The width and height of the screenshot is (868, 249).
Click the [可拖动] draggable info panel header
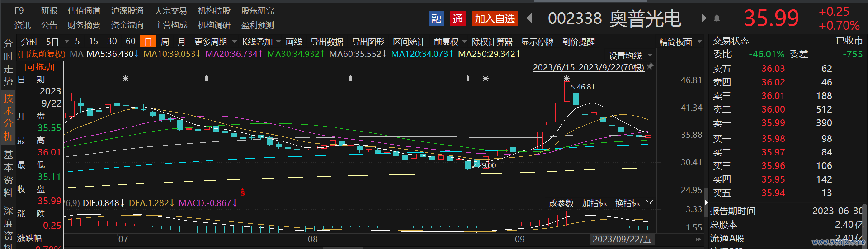tap(40, 67)
